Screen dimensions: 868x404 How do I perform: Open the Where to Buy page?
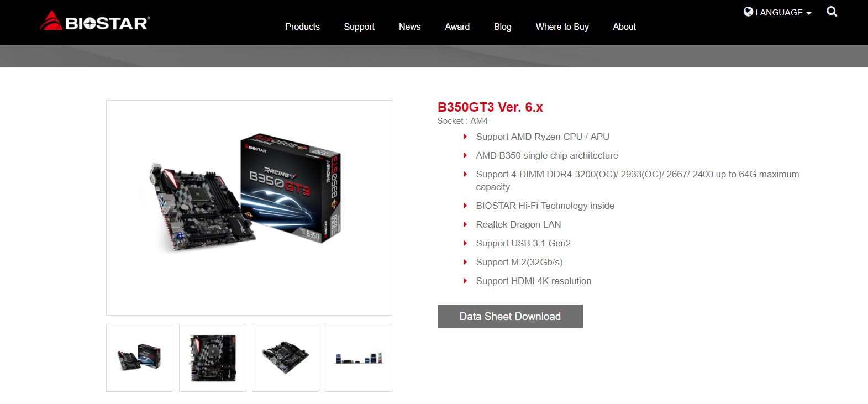(x=562, y=27)
